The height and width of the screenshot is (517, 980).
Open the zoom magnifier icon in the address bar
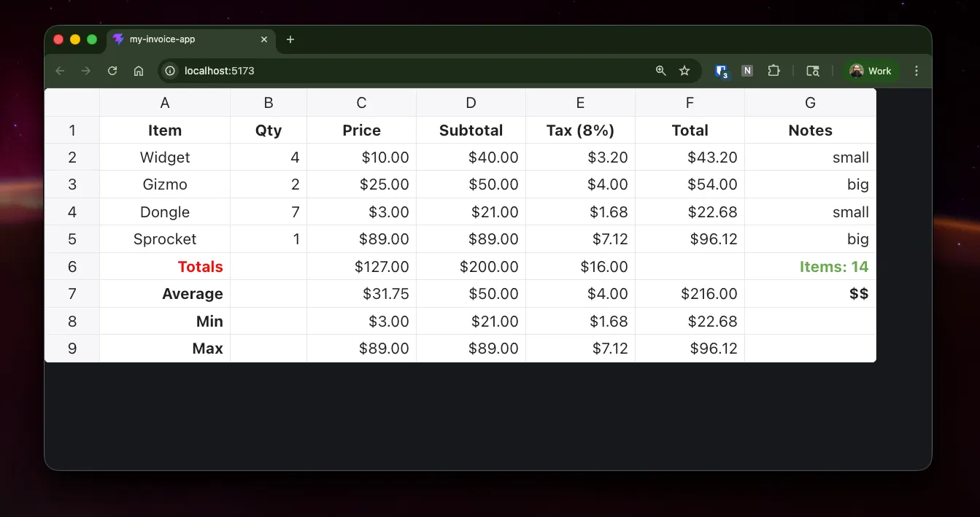(x=661, y=71)
